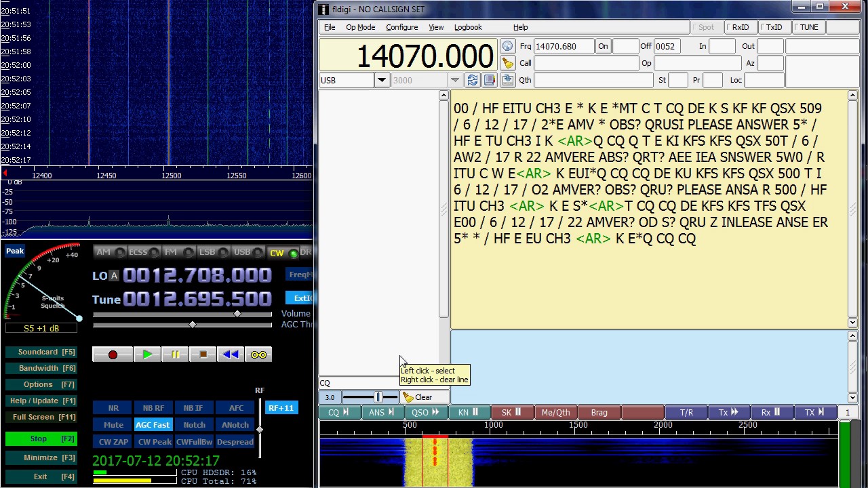The width and height of the screenshot is (868, 488).
Task: Click Help / Update [F1]
Action: (41, 401)
